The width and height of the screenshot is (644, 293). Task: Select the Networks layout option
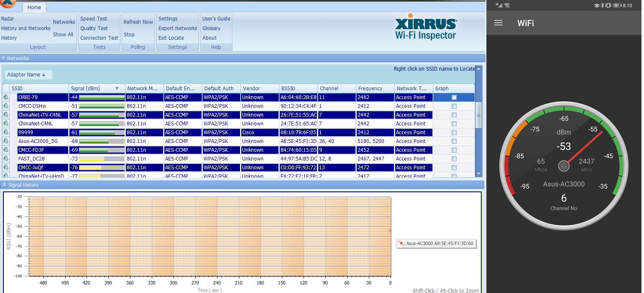(64, 22)
